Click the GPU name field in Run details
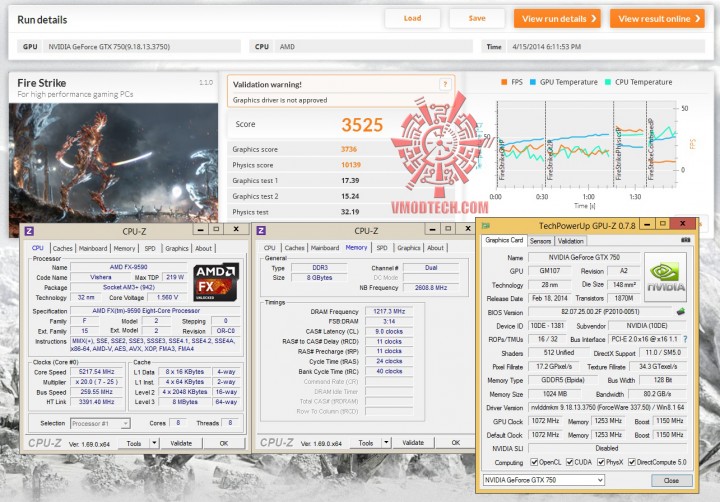The height and width of the screenshot is (502, 720). coord(141,46)
